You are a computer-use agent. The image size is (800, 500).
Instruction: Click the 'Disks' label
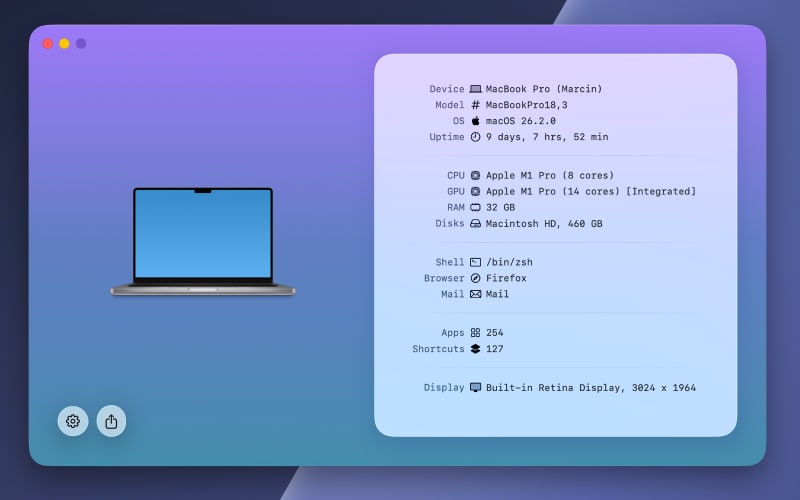[449, 223]
